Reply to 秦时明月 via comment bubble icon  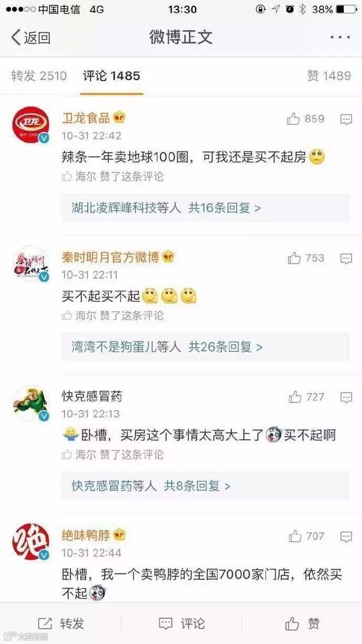tap(346, 259)
